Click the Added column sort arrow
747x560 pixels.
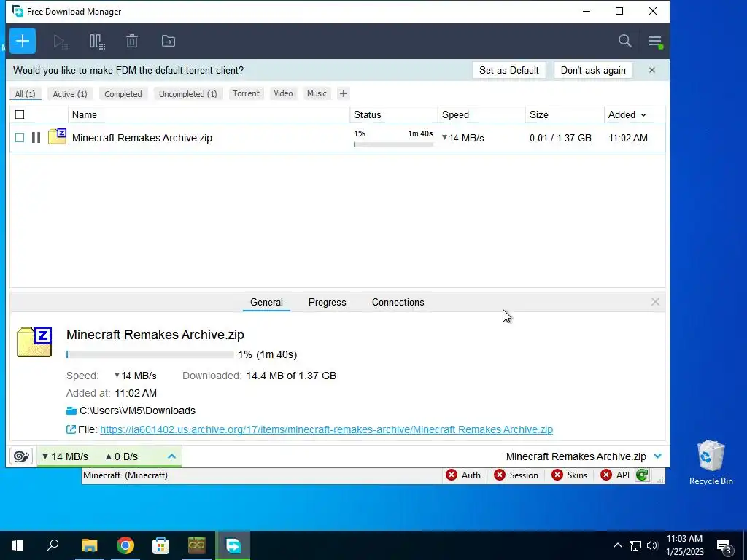643,115
